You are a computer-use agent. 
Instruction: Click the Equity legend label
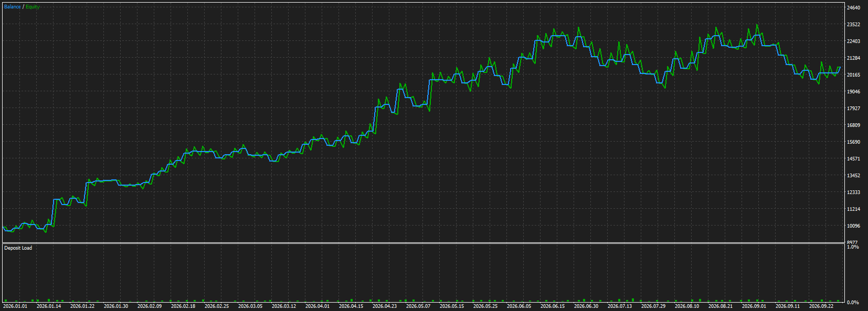[x=33, y=7]
